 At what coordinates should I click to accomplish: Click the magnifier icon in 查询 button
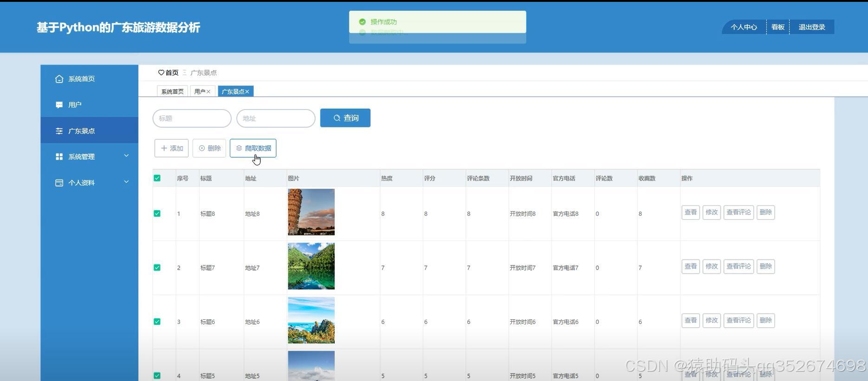click(337, 118)
